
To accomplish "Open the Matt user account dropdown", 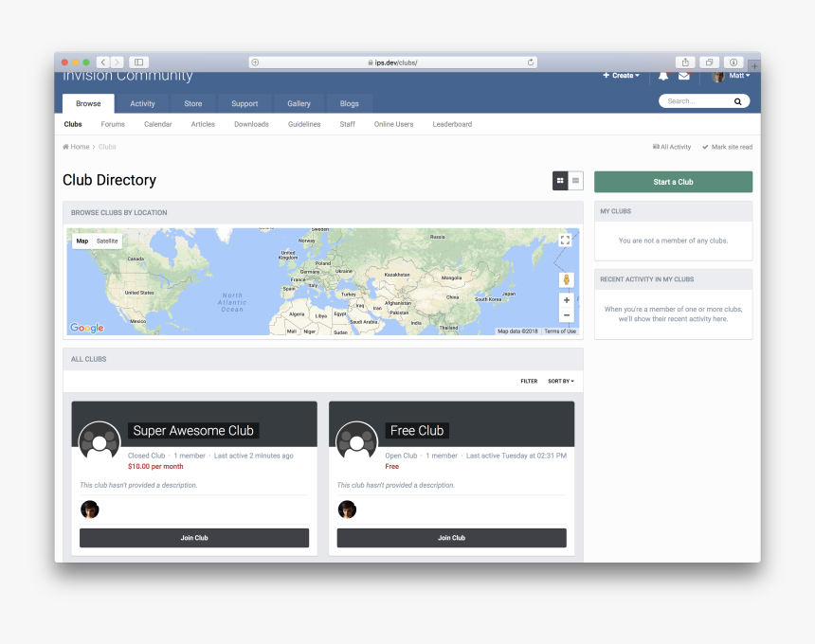I will tap(732, 76).
